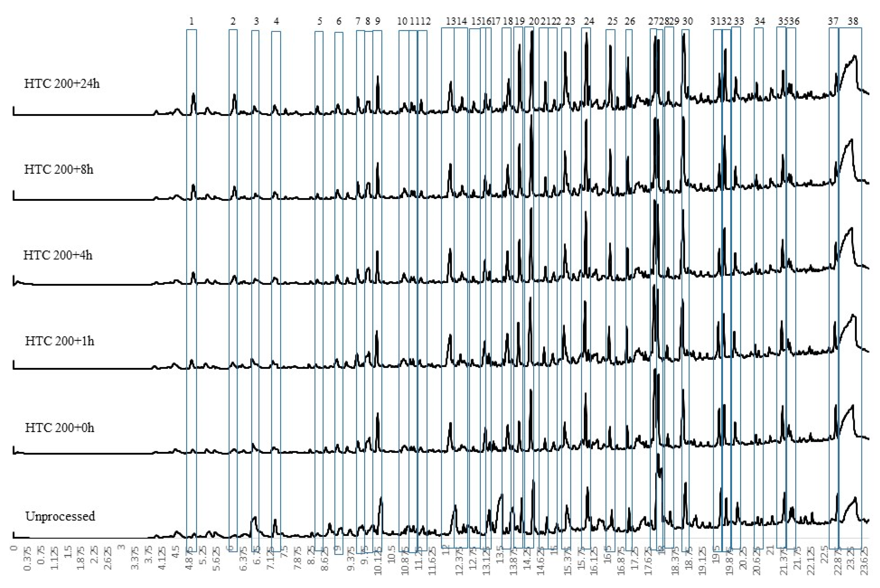
Task: Select peak number 30 label
Action: click(x=688, y=21)
